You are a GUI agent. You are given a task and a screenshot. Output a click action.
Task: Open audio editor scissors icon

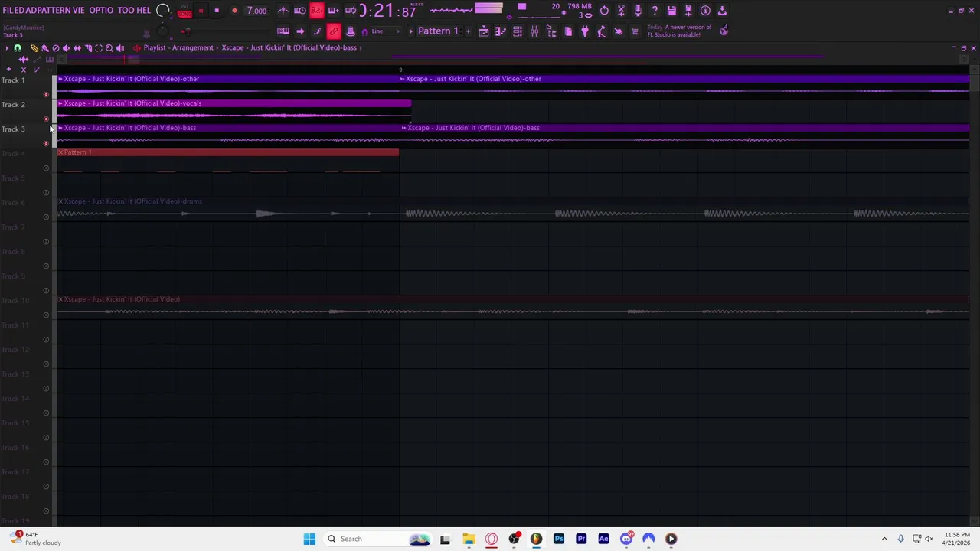(x=621, y=11)
